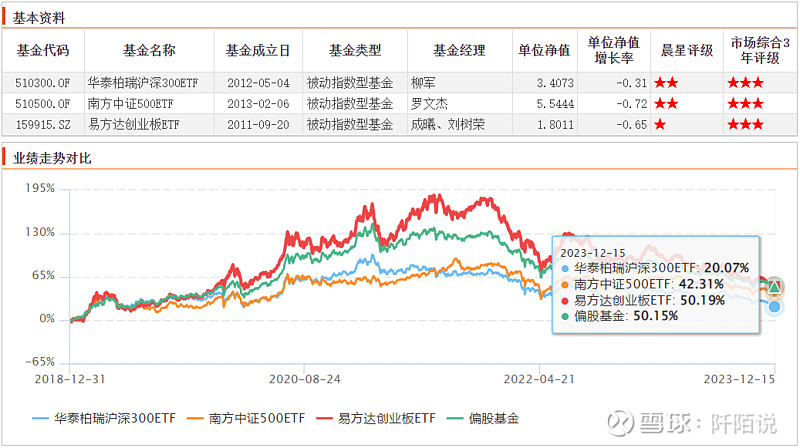Click three-star market rating in 510300.OF row
800x448 pixels.
[745, 83]
